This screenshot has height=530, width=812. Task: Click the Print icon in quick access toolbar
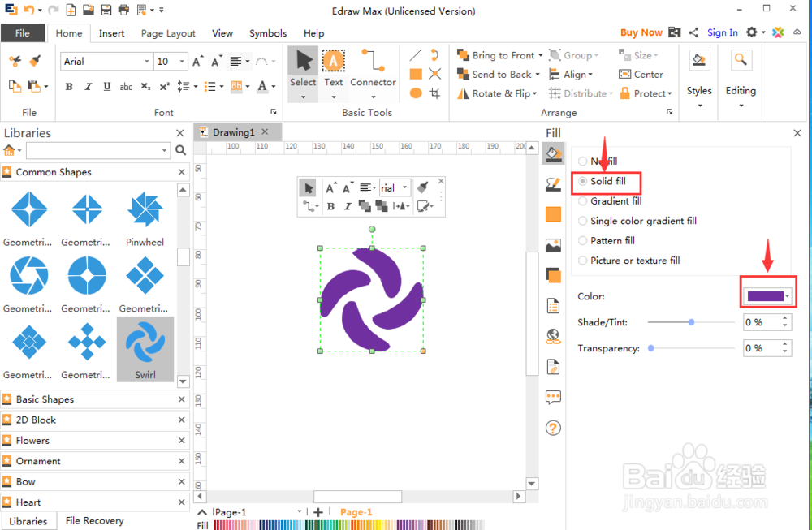[x=123, y=10]
